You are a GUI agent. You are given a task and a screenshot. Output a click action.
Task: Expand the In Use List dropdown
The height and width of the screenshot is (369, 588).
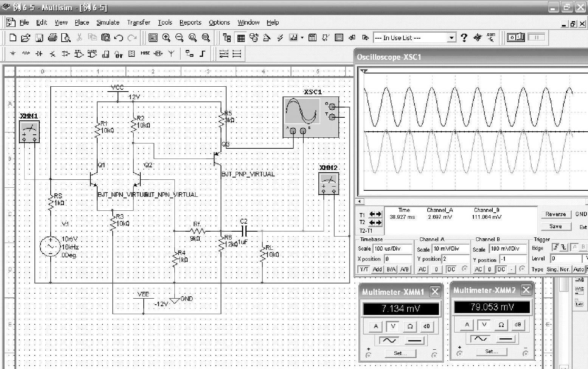451,37
